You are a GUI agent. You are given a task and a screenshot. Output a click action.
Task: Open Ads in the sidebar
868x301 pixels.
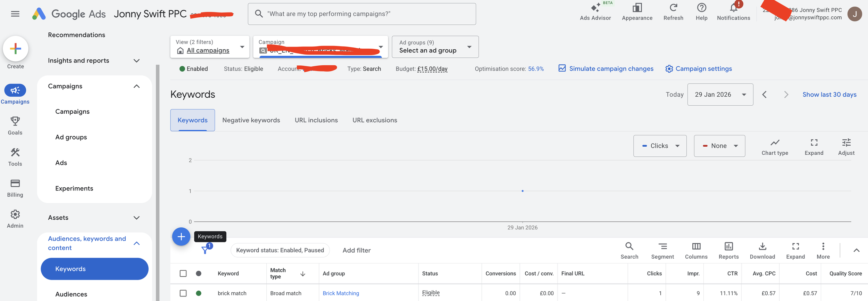click(x=61, y=163)
